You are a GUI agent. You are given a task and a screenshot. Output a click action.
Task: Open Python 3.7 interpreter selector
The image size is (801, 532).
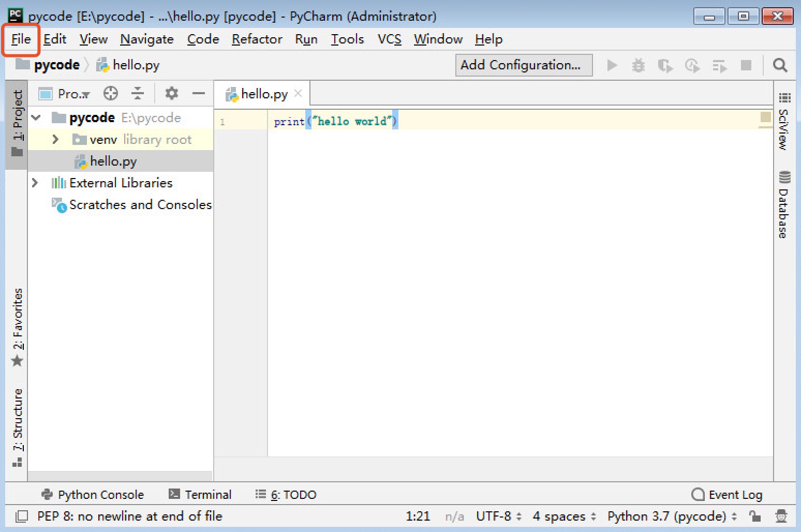click(x=672, y=516)
